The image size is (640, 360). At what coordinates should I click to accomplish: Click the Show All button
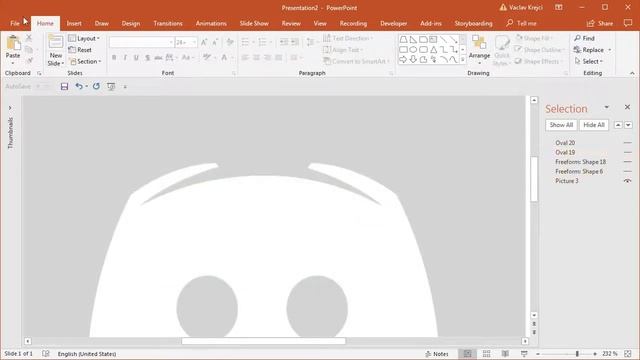coord(561,125)
